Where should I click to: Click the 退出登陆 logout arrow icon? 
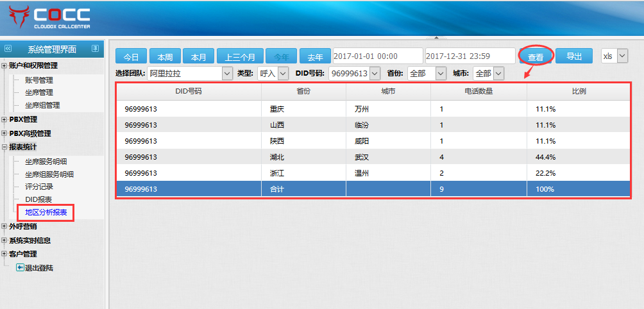point(20,267)
